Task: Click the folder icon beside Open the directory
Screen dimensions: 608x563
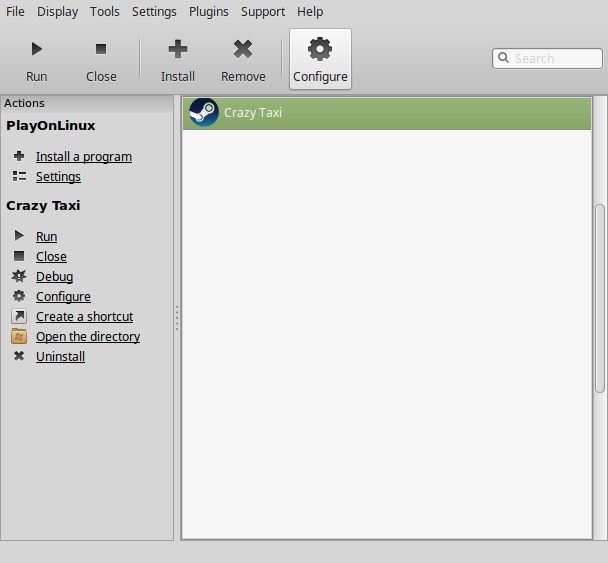Action: (x=19, y=336)
